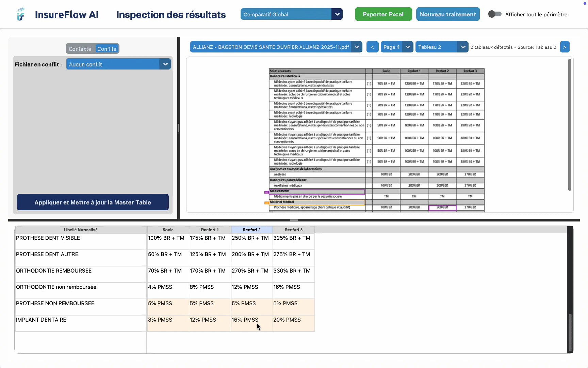
Task: Click the 250% BR + TM cell
Action: tap(252, 241)
